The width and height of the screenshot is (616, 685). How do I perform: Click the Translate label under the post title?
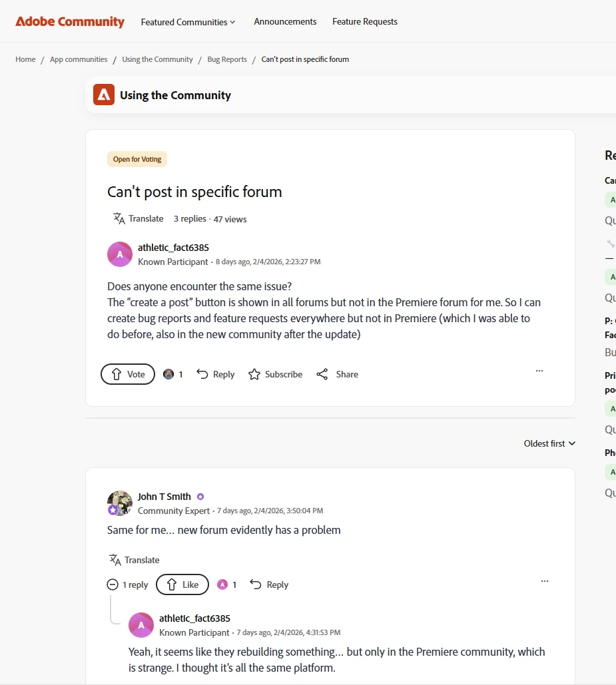pyautogui.click(x=146, y=218)
